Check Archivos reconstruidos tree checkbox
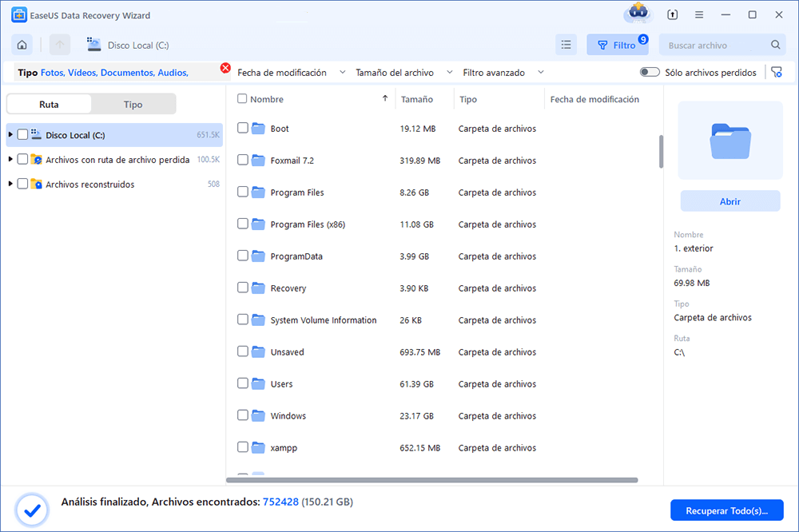 pos(22,184)
